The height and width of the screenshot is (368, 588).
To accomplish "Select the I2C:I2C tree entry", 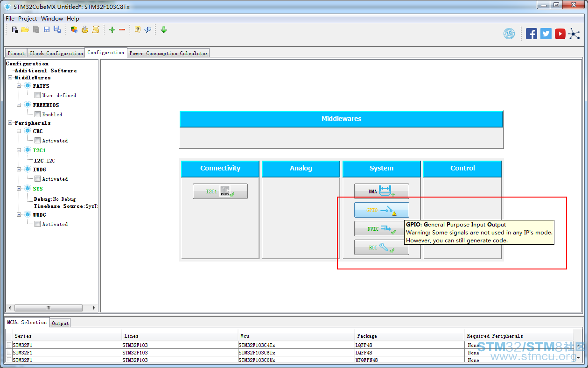I will click(44, 161).
